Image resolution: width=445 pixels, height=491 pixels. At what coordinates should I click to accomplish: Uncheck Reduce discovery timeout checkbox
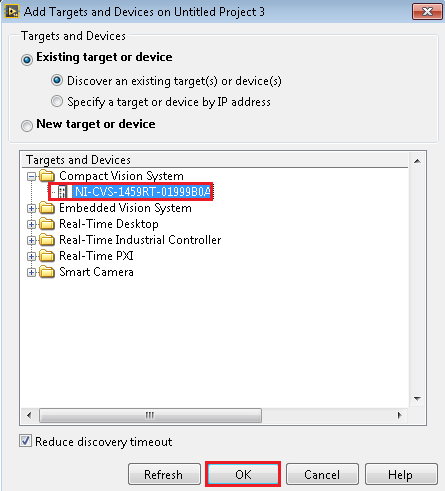tap(25, 441)
